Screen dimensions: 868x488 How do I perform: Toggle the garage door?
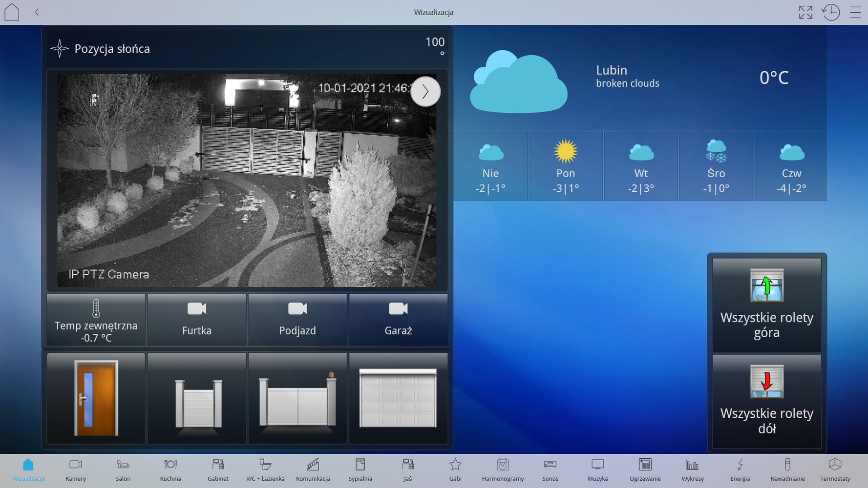[398, 398]
